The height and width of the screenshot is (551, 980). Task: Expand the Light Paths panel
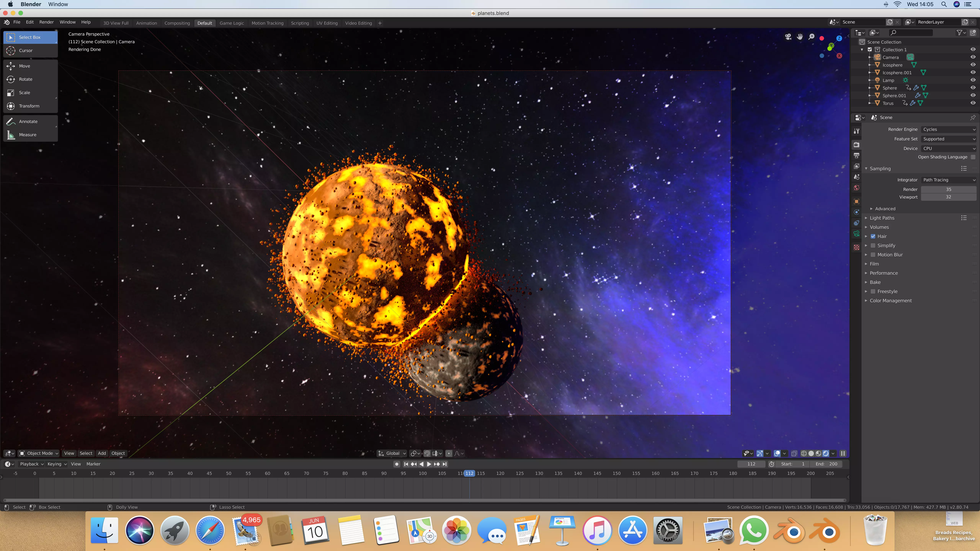pos(882,218)
